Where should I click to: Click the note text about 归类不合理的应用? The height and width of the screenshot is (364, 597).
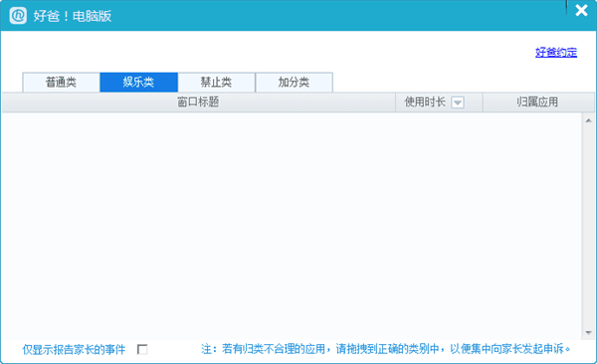[386, 349]
